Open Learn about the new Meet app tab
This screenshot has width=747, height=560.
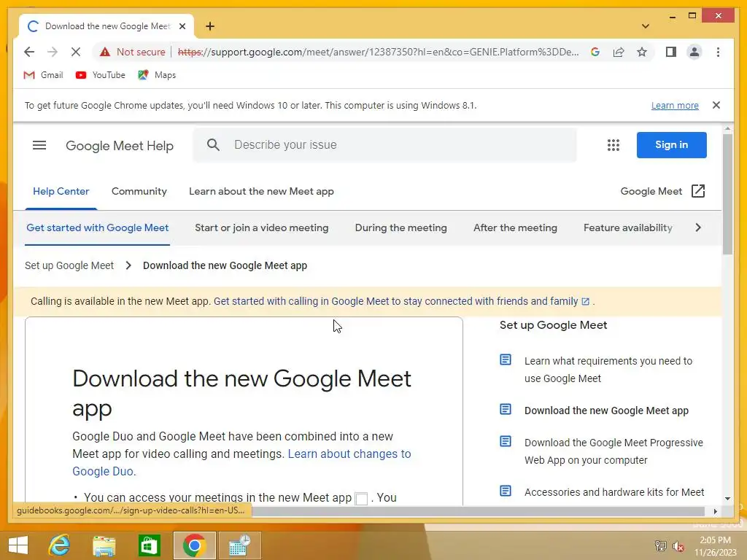261,192
